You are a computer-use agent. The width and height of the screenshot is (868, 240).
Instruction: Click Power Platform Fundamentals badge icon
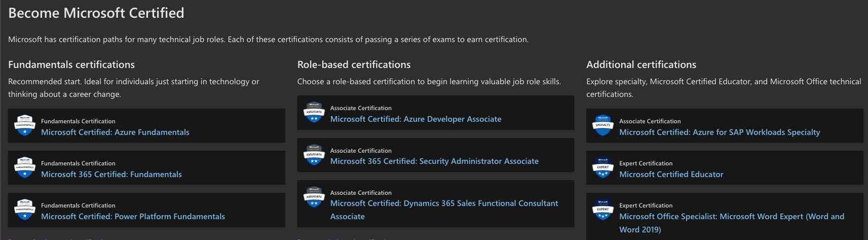tap(24, 210)
